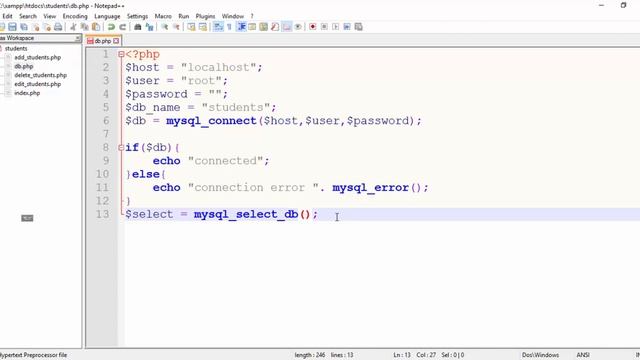Close the Workspace side panel

[x=78, y=38]
